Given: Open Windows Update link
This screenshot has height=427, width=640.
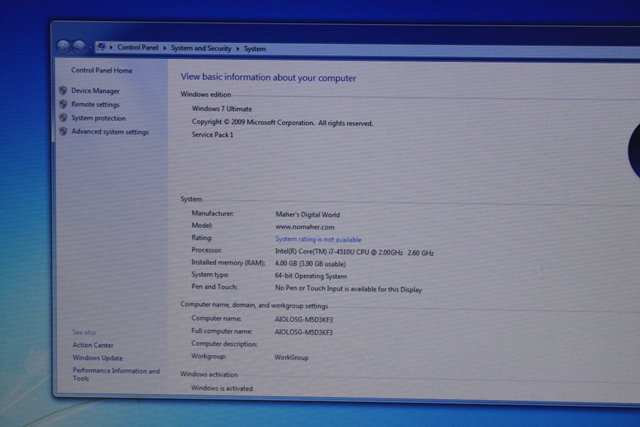Looking at the screenshot, I should pyautogui.click(x=97, y=358).
